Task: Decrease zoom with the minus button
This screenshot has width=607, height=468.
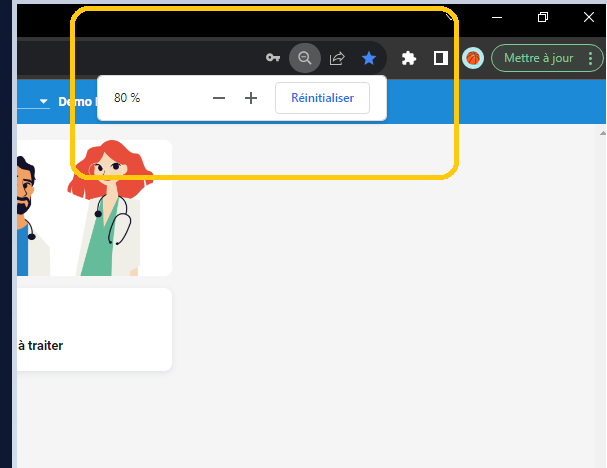Action: (219, 98)
